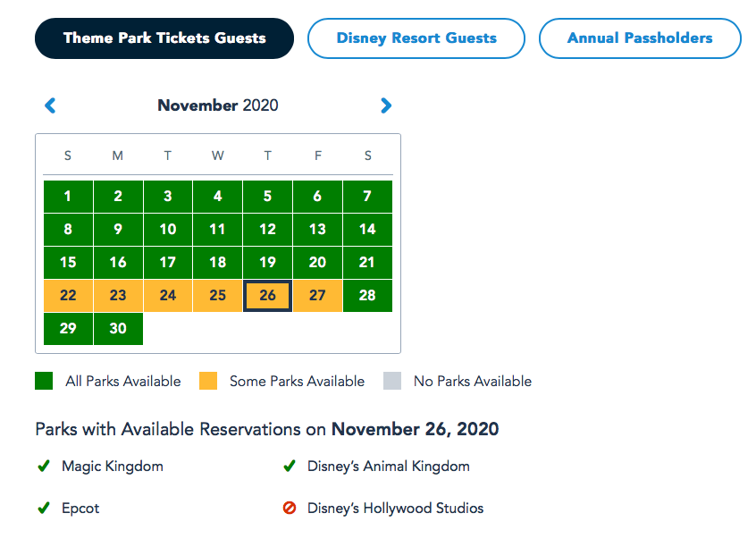Advance to next month with right arrow
Viewport: 756px width, 547px height.
[x=386, y=105]
